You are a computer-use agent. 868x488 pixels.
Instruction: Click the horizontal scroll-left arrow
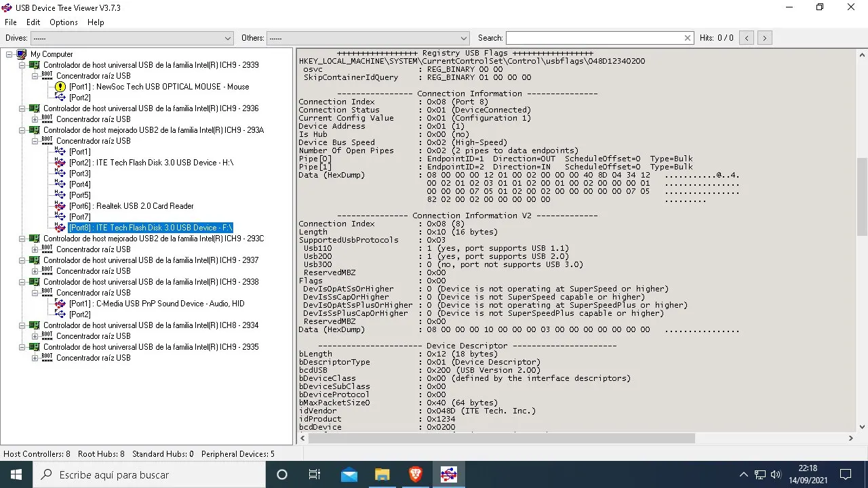[302, 439]
